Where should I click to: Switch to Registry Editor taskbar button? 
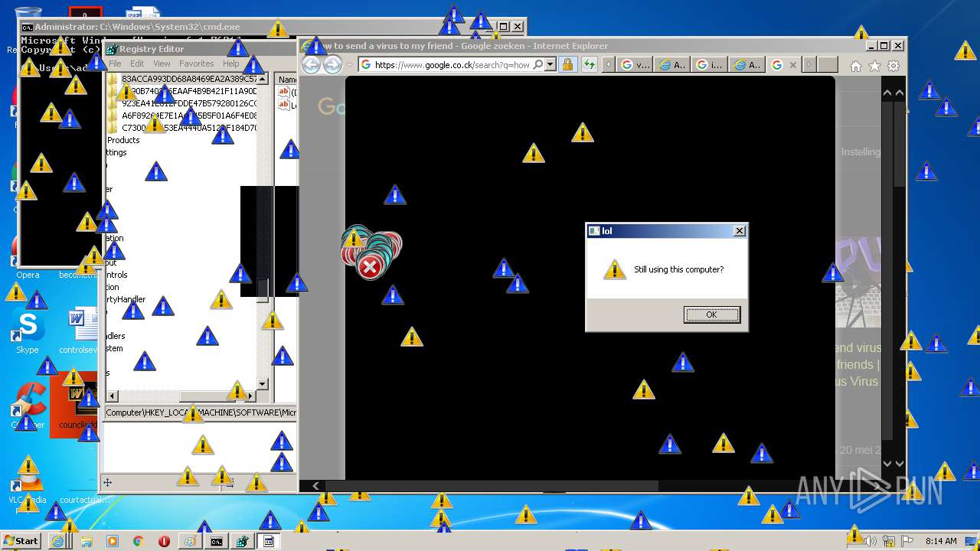(243, 541)
